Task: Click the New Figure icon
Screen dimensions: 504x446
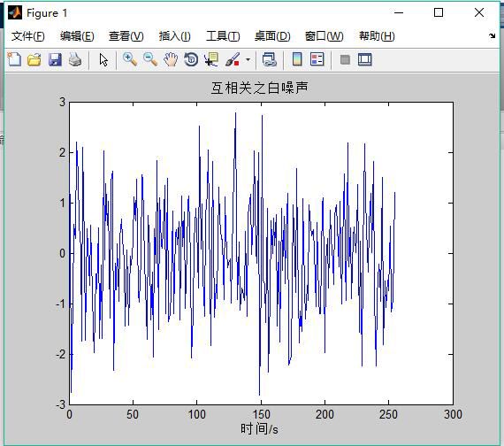Action: coord(14,60)
